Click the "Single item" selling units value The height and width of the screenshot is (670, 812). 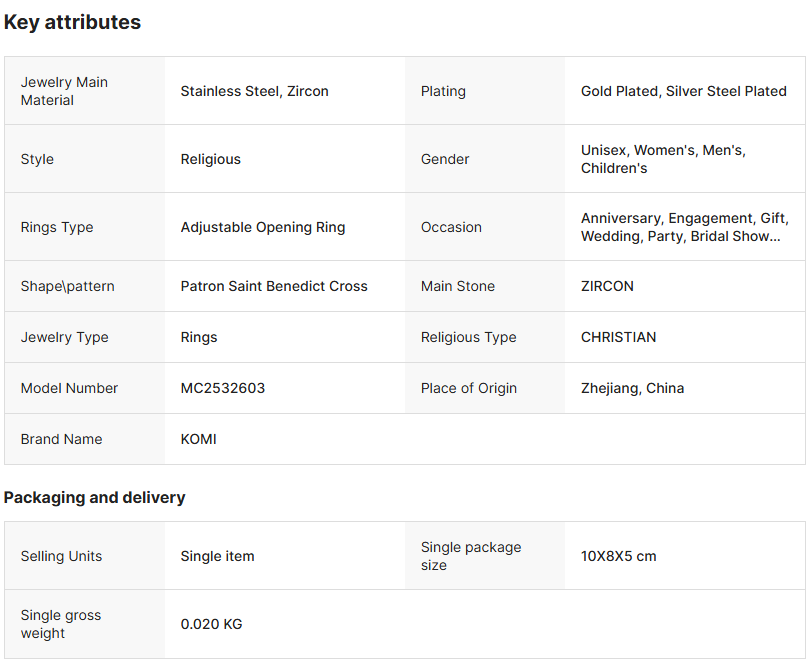coord(217,556)
